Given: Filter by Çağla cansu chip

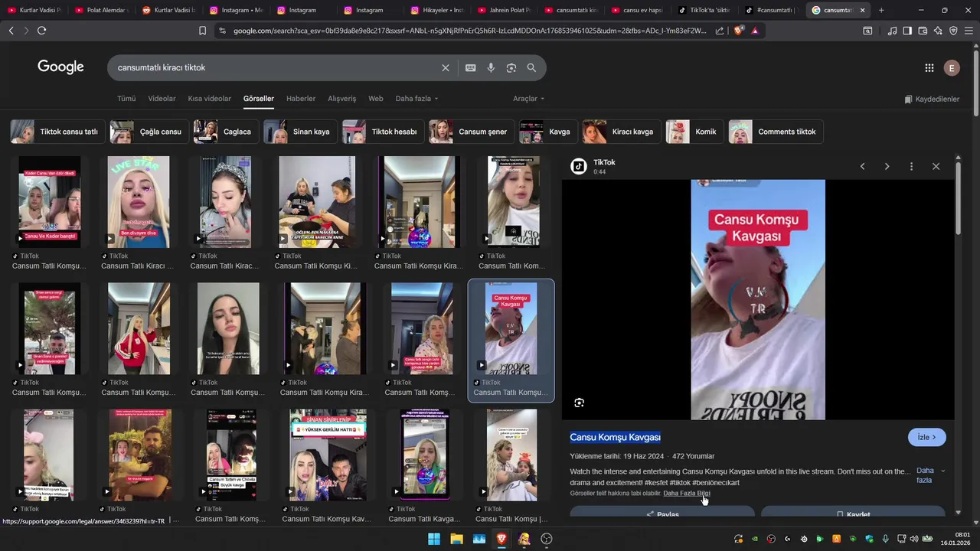Looking at the screenshot, I should tap(149, 132).
